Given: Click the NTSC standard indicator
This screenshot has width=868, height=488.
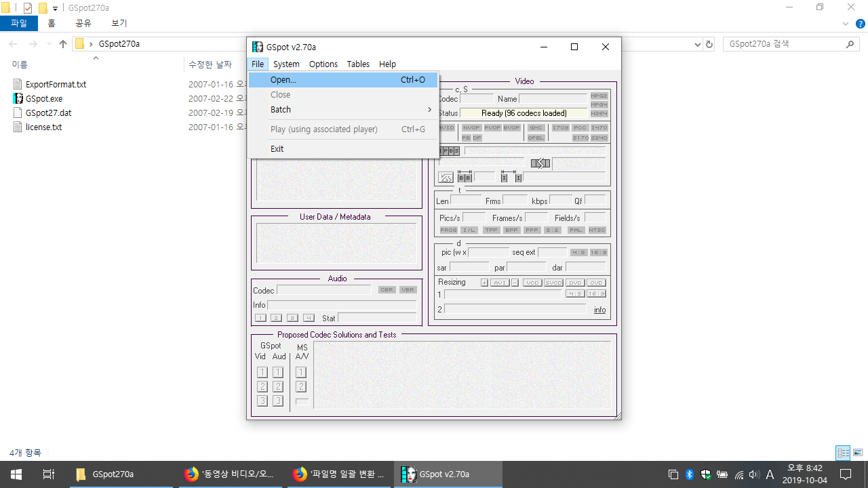Looking at the screenshot, I should coord(597,230).
